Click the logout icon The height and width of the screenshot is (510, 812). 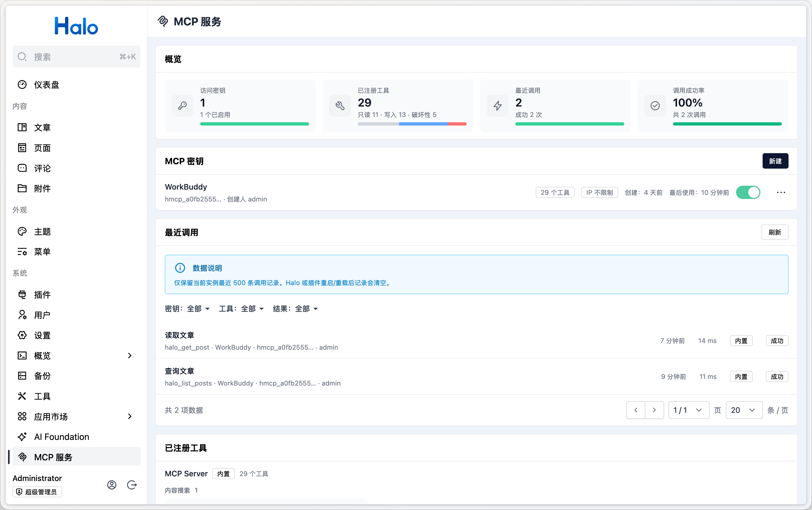[x=132, y=485]
